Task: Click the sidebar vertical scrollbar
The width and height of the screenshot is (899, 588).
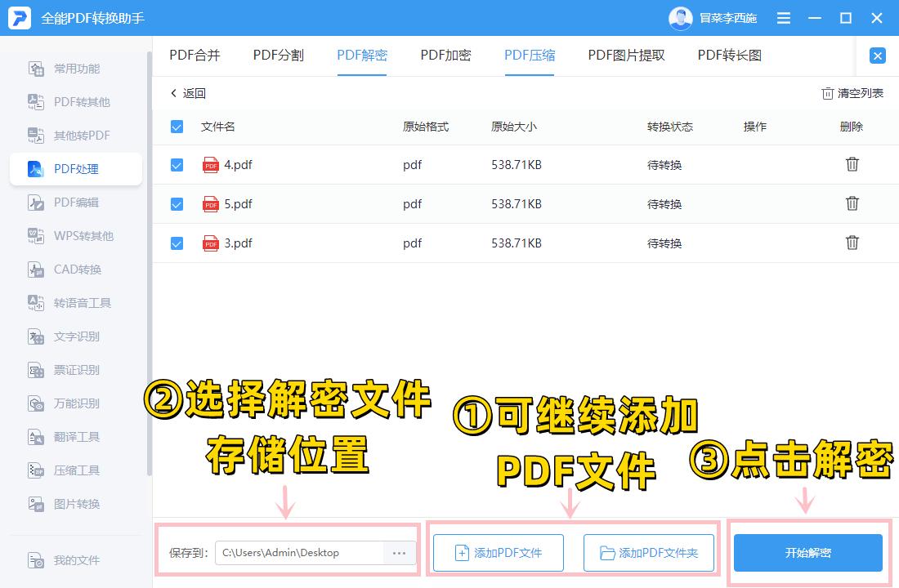Action: [149, 264]
